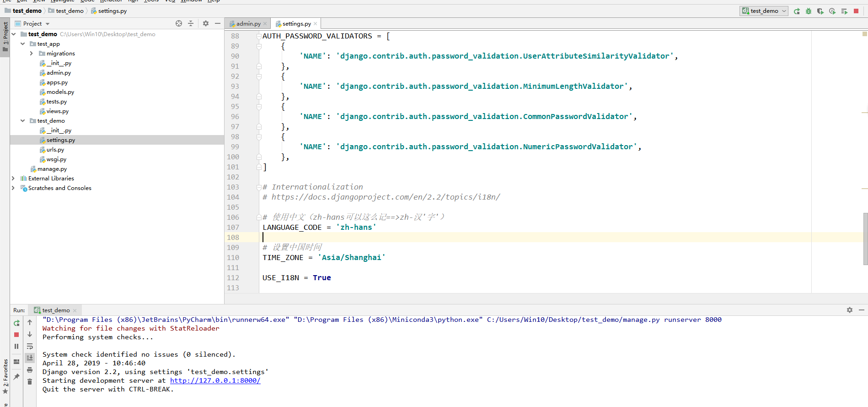This screenshot has height=407, width=868.
Task: Select views.py in the project tree
Action: 57,111
